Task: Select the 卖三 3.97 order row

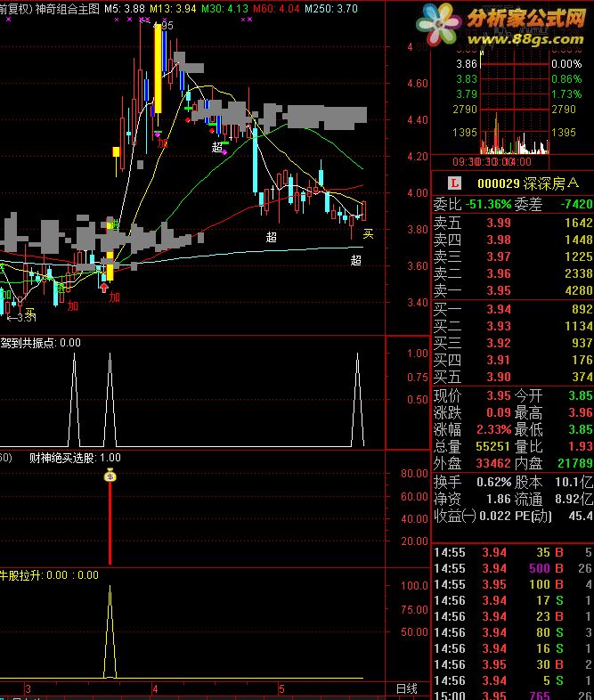Action: [x=513, y=256]
